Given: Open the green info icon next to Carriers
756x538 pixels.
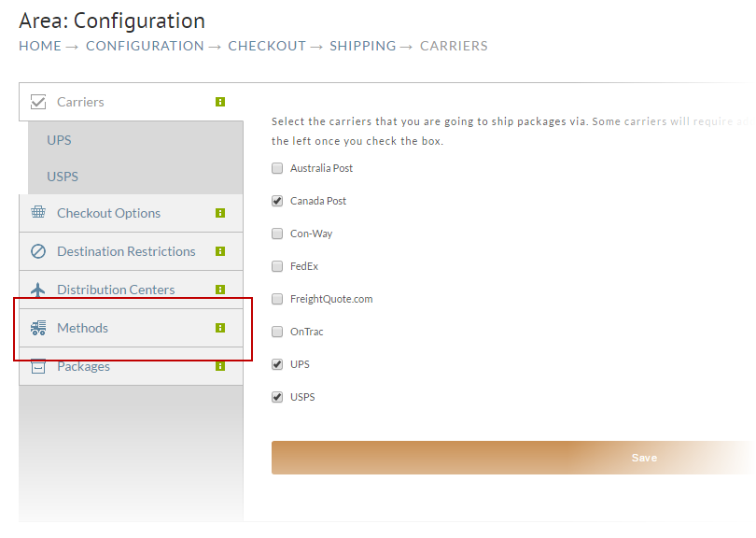Looking at the screenshot, I should pyautogui.click(x=220, y=102).
